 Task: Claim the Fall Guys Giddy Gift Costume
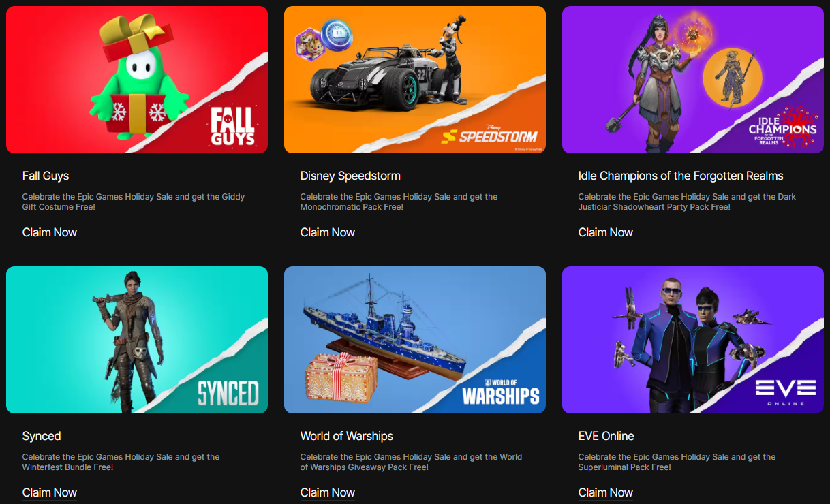(x=50, y=232)
